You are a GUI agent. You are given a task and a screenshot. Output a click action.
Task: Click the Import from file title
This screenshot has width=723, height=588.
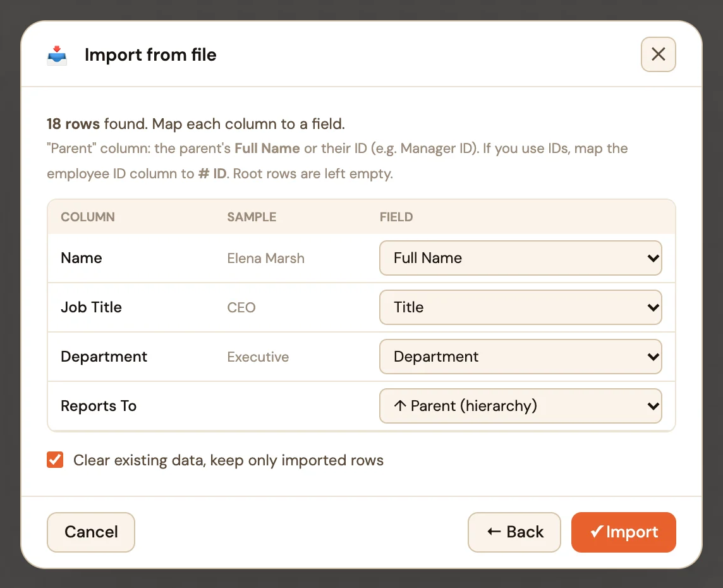click(x=150, y=55)
